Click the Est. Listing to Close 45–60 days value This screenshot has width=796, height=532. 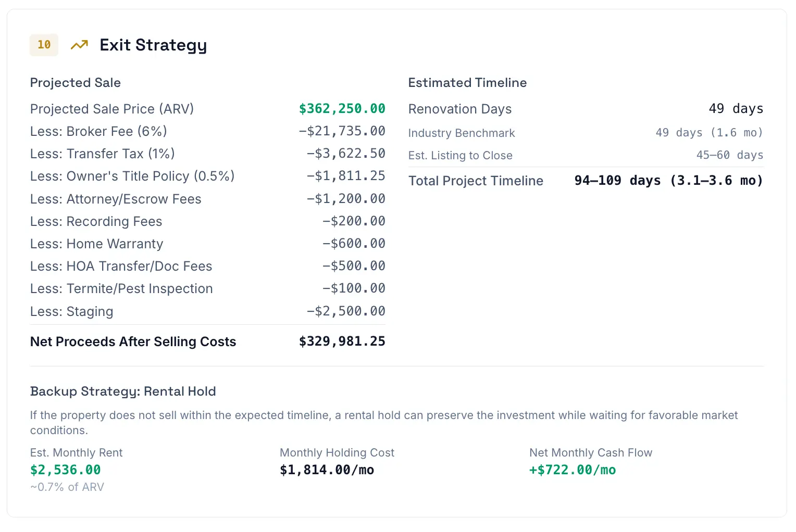click(x=729, y=155)
